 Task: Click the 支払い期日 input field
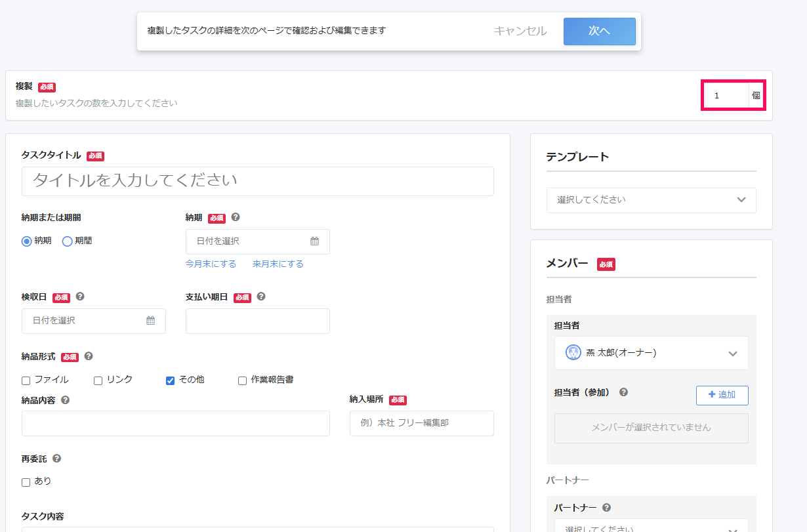tap(258, 321)
